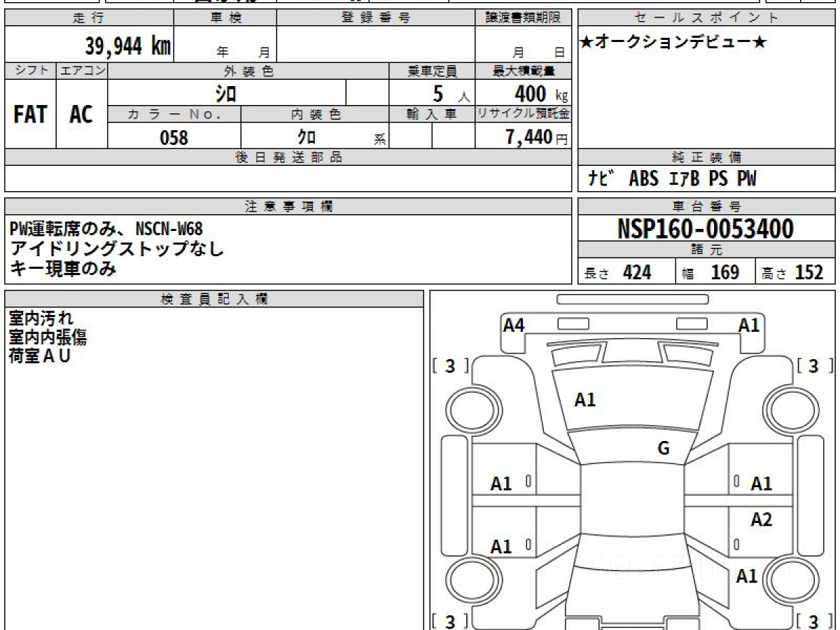Select the セールスポイント header
840x630 pixels.
click(x=707, y=18)
